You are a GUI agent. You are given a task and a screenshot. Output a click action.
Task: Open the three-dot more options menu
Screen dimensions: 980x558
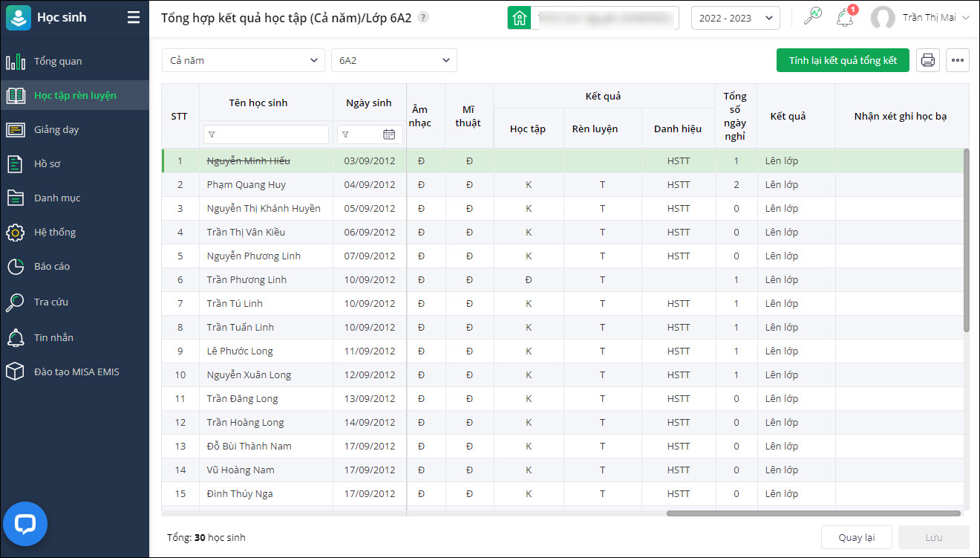pyautogui.click(x=958, y=60)
